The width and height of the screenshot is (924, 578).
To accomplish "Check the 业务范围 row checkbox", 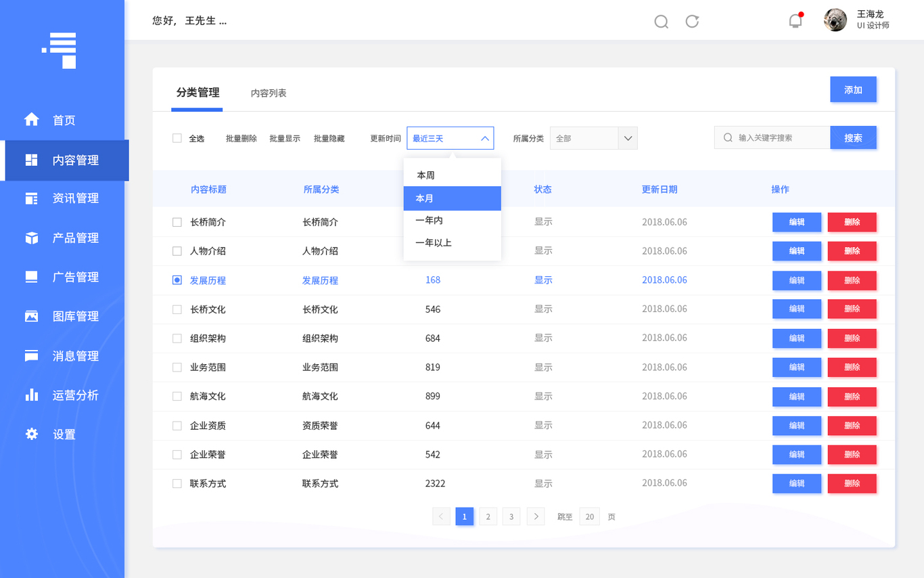I will (177, 368).
